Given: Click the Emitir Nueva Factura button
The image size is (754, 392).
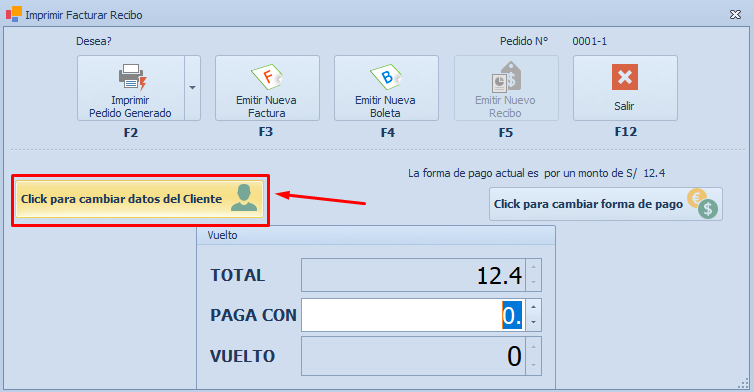Looking at the screenshot, I should (x=267, y=88).
